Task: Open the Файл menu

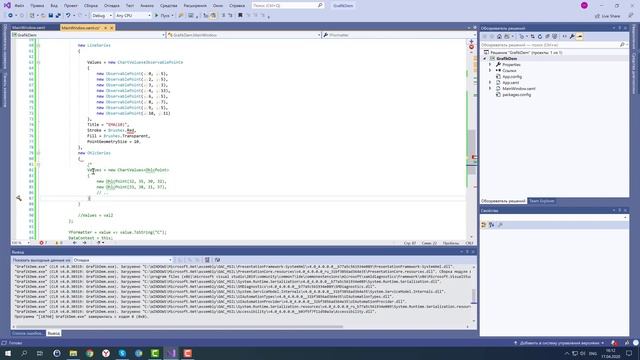Action: click(19, 6)
